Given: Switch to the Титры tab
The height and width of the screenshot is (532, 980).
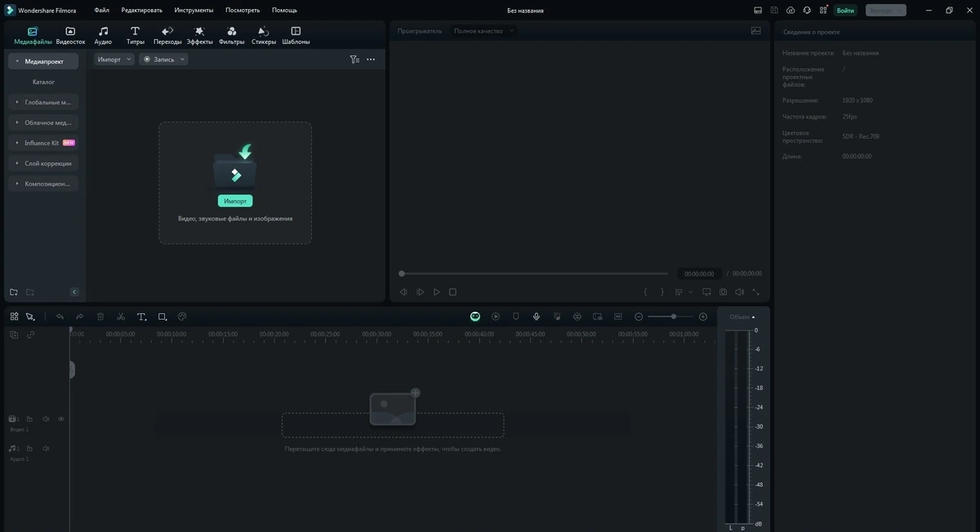Looking at the screenshot, I should click(x=135, y=36).
